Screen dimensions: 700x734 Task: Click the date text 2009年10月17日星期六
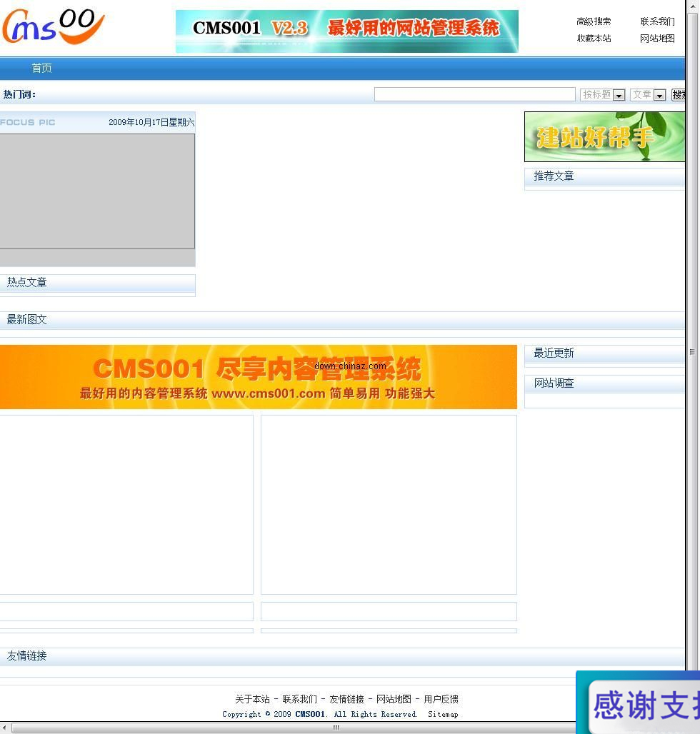click(151, 122)
